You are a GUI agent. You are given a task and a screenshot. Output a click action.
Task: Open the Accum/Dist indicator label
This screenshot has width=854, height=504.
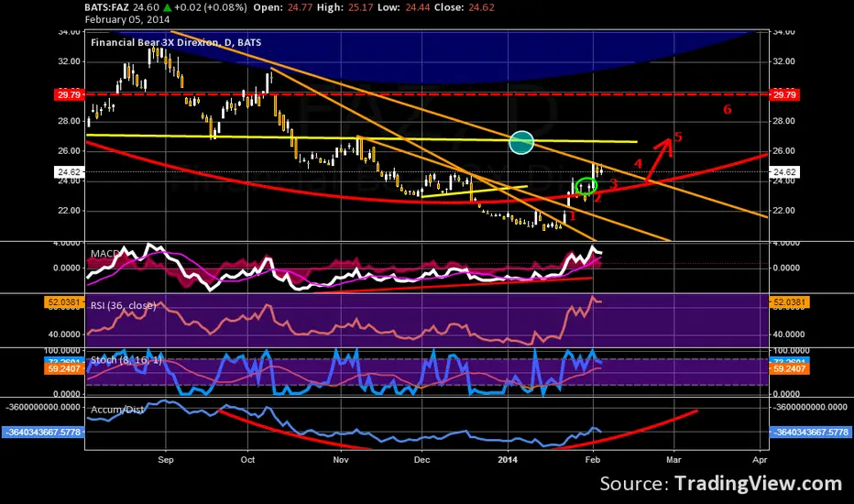click(x=117, y=410)
